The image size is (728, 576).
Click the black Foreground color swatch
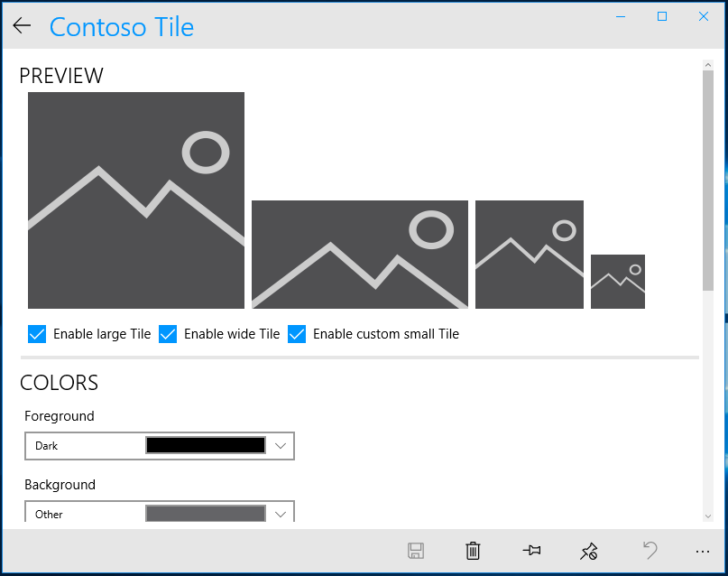click(206, 445)
